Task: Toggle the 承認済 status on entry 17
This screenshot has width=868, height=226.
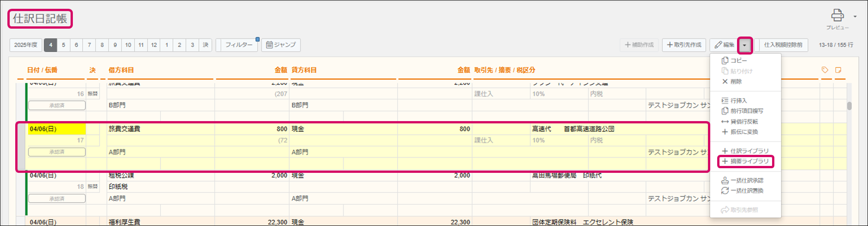Action: (x=57, y=152)
